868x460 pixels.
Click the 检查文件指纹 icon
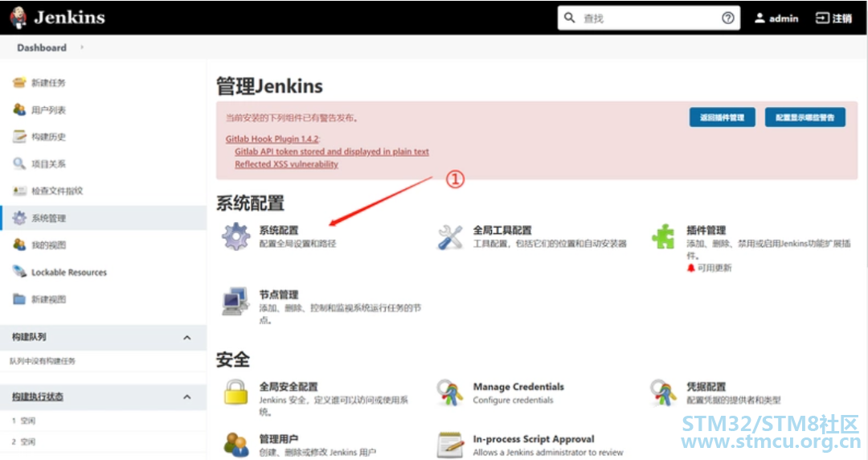point(18,191)
